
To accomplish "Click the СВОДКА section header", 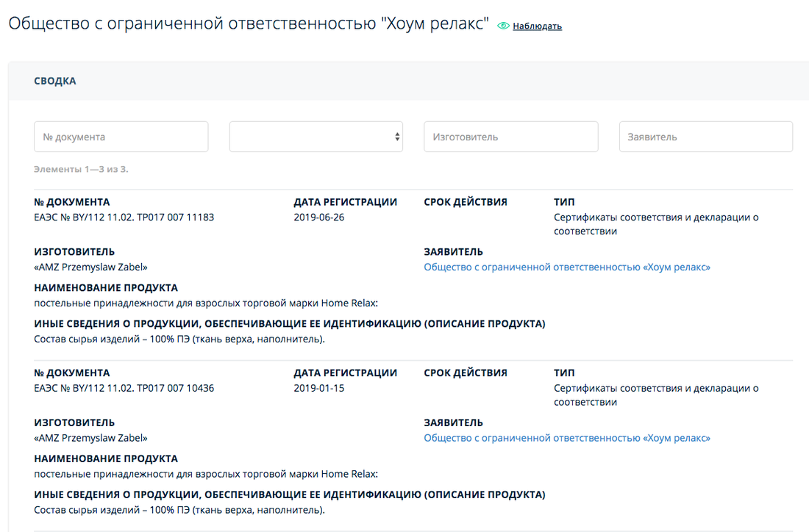I will (x=55, y=81).
